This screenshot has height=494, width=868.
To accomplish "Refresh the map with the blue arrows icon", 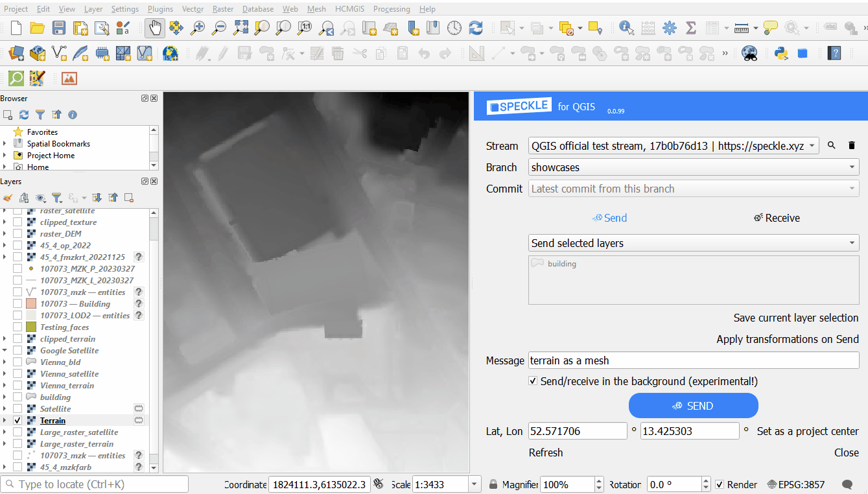I will coord(476,28).
